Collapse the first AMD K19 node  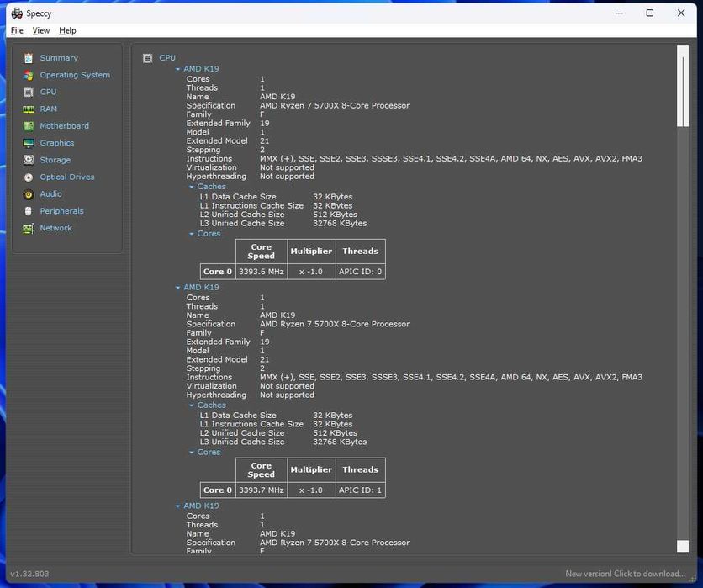[178, 69]
